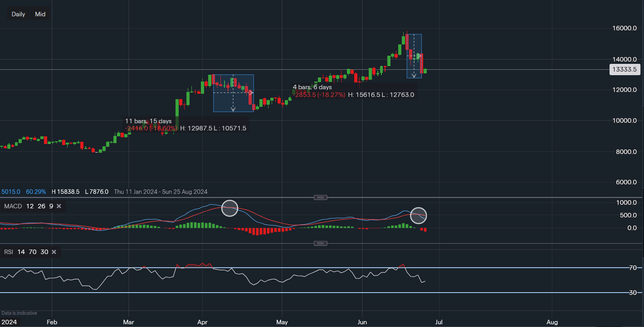The width and height of the screenshot is (644, 327).
Task: Remove the RSI indicator with its X icon
Action: tap(54, 252)
